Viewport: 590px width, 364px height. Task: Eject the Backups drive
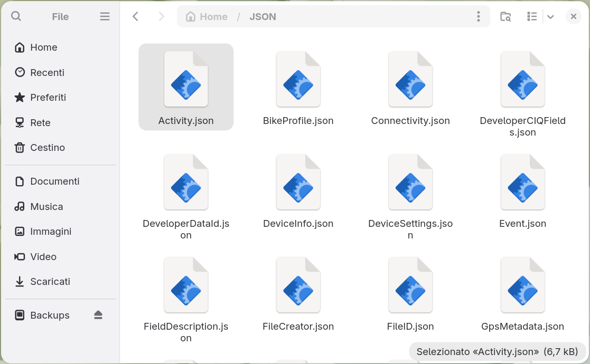tap(98, 315)
